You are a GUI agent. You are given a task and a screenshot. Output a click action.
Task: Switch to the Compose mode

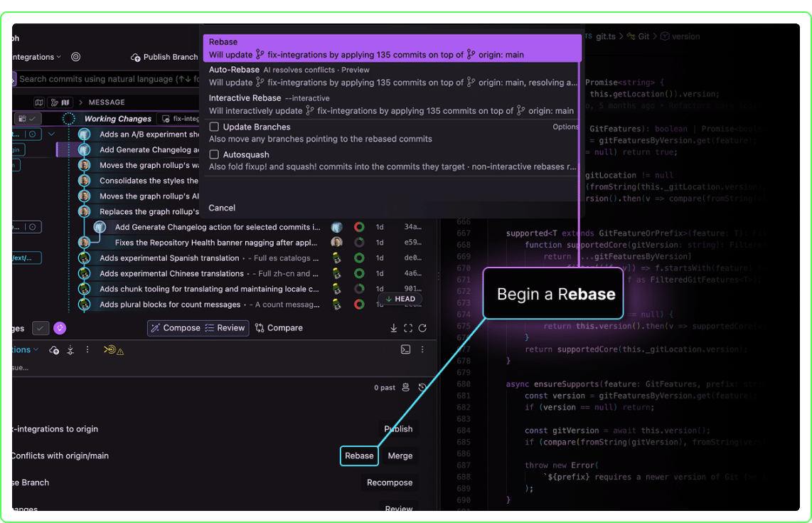[175, 328]
